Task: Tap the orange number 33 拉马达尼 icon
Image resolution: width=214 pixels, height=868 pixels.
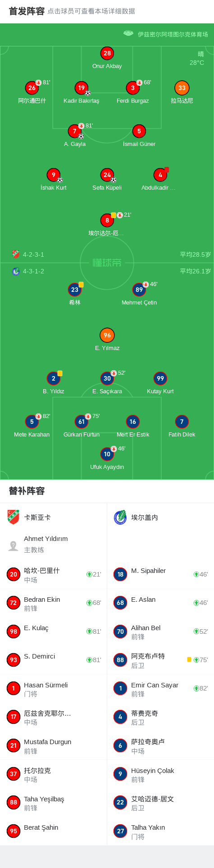Action: pos(182,88)
